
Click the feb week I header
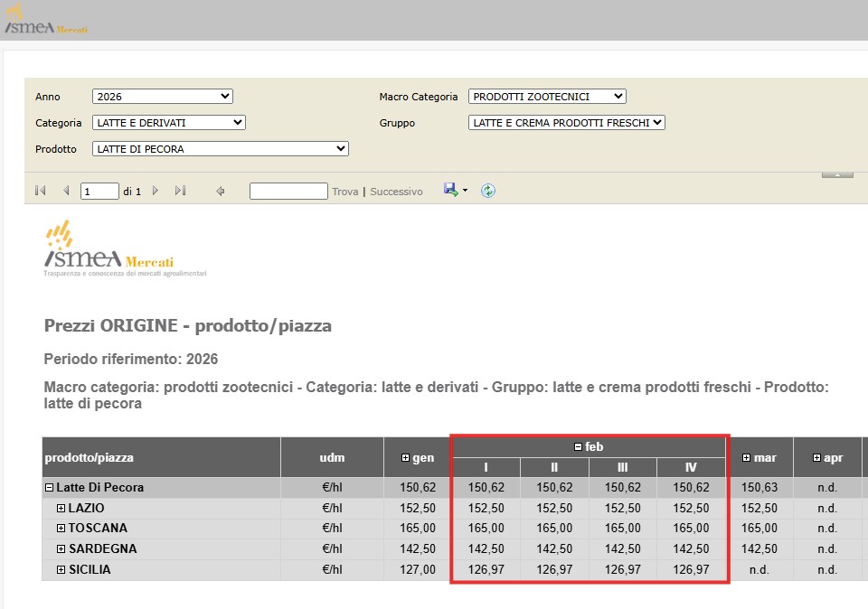pyautogui.click(x=486, y=467)
